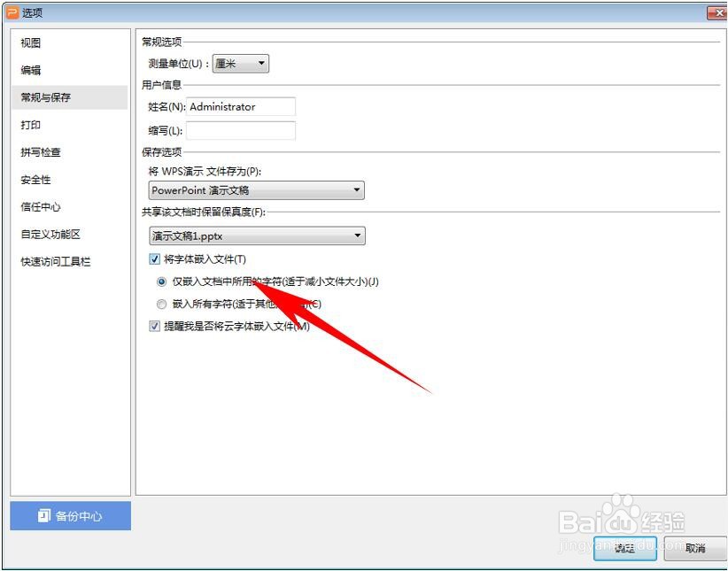This screenshot has height=571, width=728.
Task: Click the 备份中心 button
Action: 71,516
